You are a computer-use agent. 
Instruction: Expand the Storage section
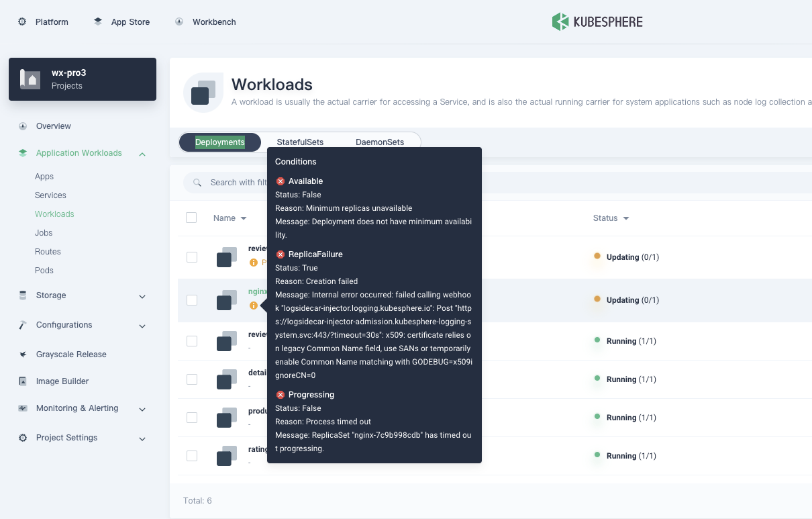coord(142,296)
